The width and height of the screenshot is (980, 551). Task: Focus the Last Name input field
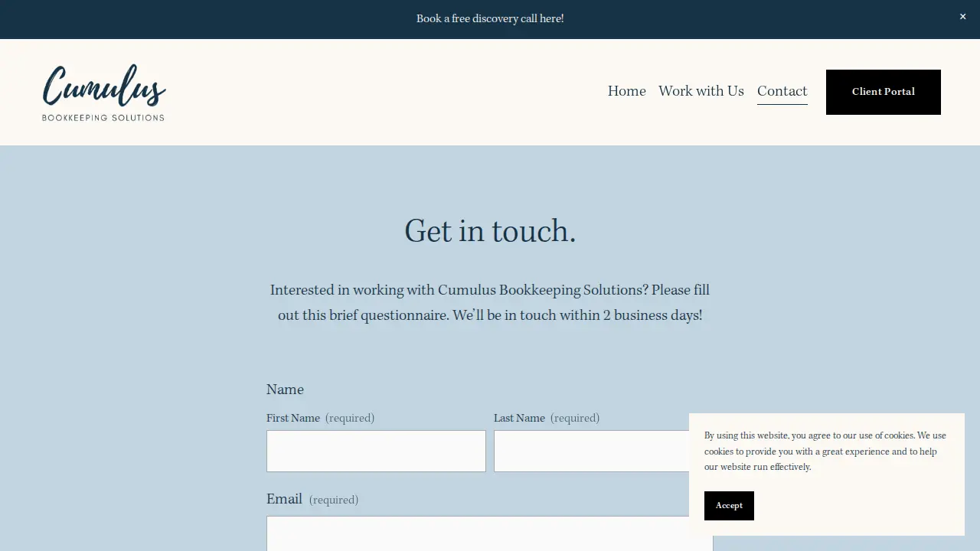(x=603, y=451)
